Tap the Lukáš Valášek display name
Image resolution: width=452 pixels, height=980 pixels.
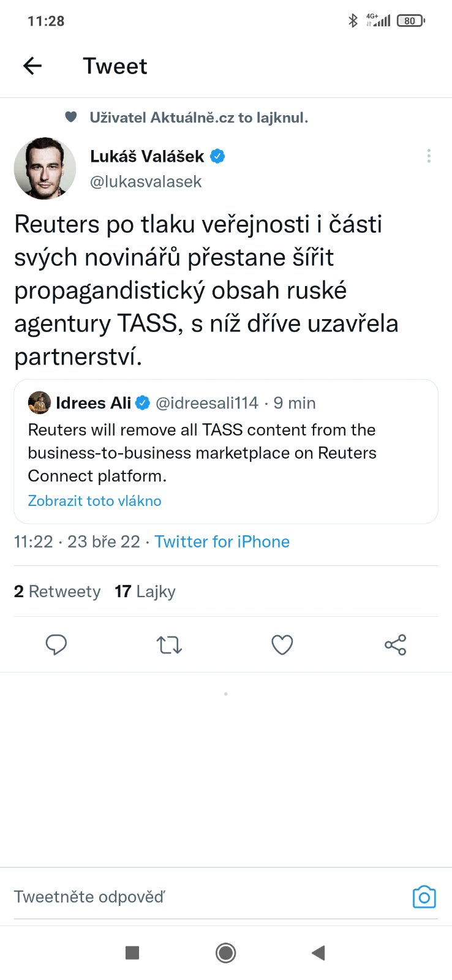tap(147, 156)
